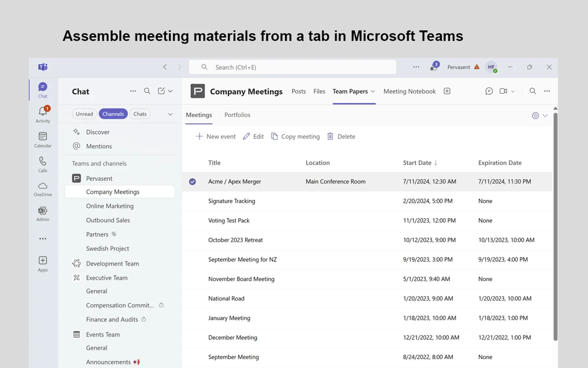Viewport: 588px width, 368px height.
Task: Open the Meeting Notebook tab
Action: (x=409, y=91)
